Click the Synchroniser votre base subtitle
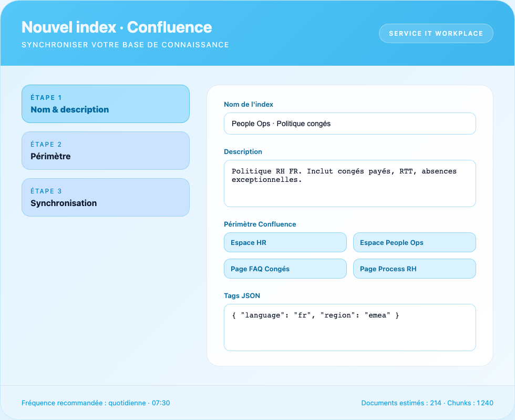The width and height of the screenshot is (515, 420). [125, 45]
